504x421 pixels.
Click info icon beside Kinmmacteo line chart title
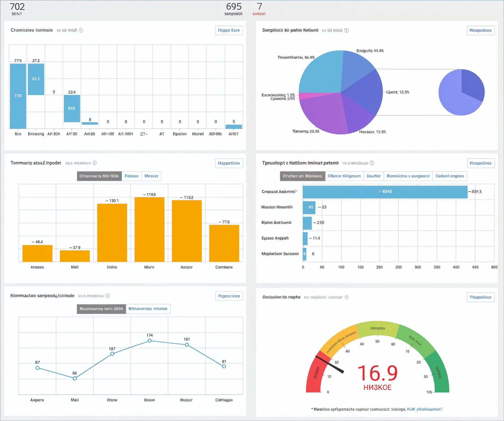click(x=108, y=296)
